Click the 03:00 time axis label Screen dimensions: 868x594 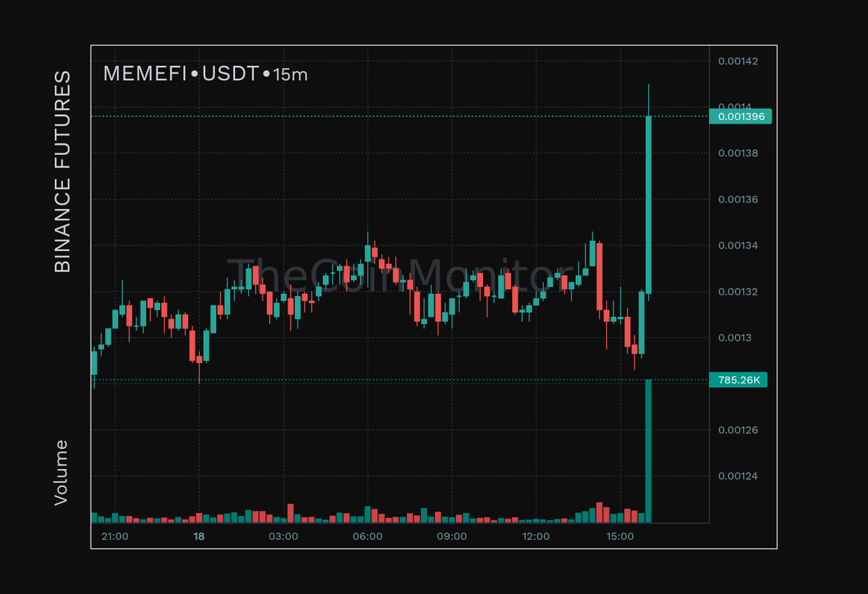click(284, 537)
